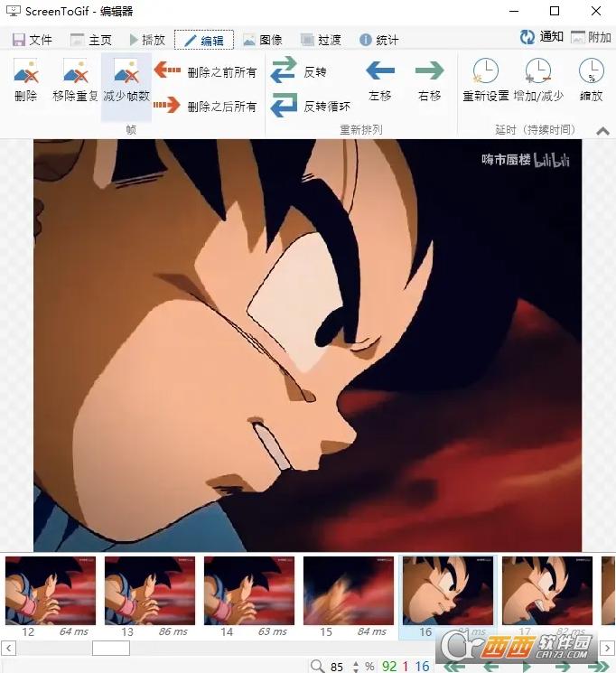The height and width of the screenshot is (673, 616).
Task: Click 删除之前所有 left arrow icon
Action: tap(167, 70)
